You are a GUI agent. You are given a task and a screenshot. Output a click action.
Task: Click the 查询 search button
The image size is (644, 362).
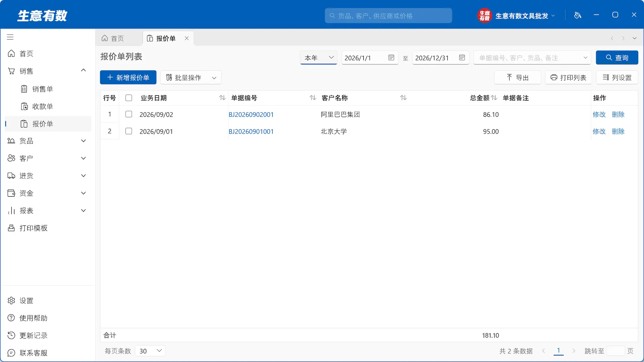coord(617,58)
